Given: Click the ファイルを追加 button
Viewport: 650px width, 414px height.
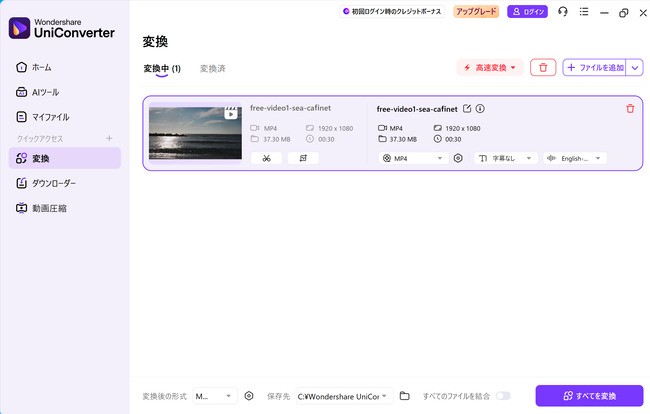Looking at the screenshot, I should coord(594,68).
